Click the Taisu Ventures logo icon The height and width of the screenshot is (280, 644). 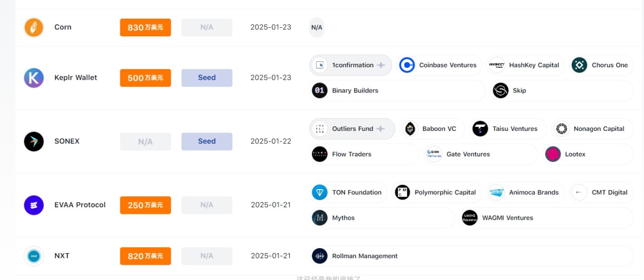coord(480,129)
